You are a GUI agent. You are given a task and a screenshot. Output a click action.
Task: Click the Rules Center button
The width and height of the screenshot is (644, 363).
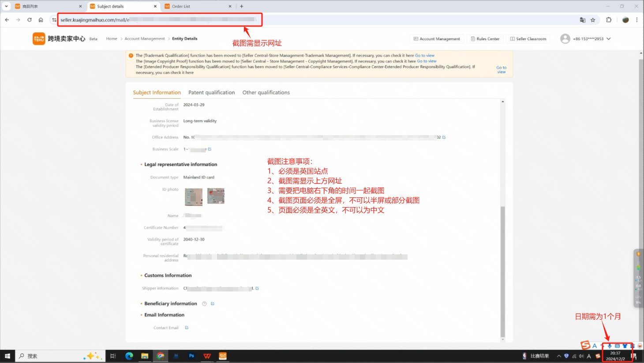pos(485,39)
